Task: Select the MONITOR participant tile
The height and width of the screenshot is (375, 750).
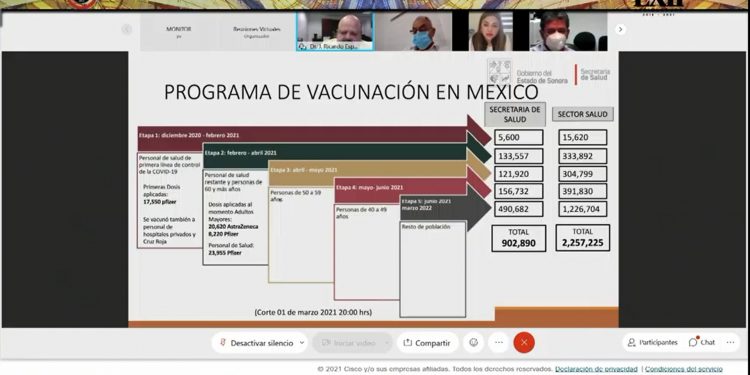Action: (x=179, y=32)
